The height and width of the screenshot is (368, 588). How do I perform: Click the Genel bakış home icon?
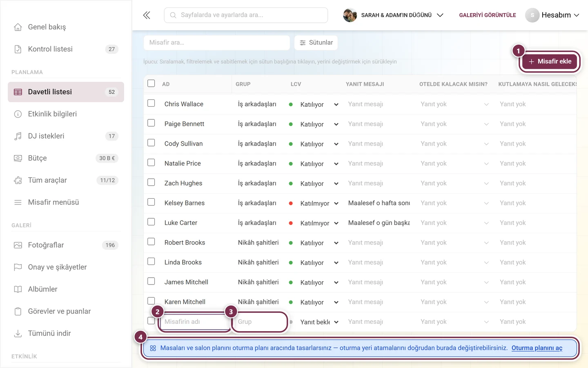(x=18, y=27)
